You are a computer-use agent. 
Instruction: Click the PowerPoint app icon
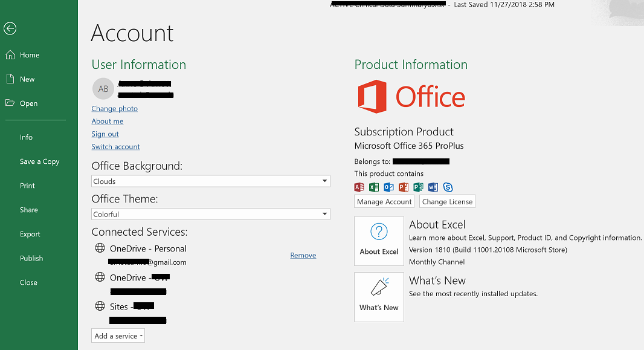[x=404, y=187]
